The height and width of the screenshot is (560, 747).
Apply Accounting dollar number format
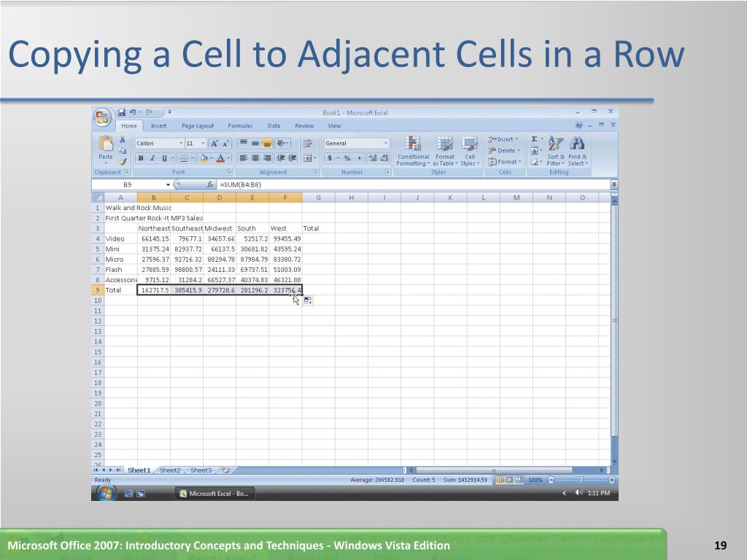click(x=330, y=158)
